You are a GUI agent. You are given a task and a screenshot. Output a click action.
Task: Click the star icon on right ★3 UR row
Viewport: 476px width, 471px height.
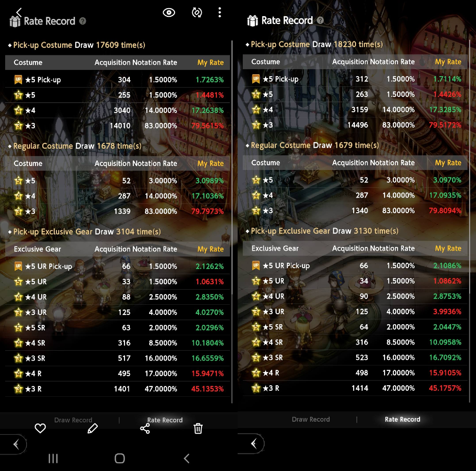click(256, 311)
